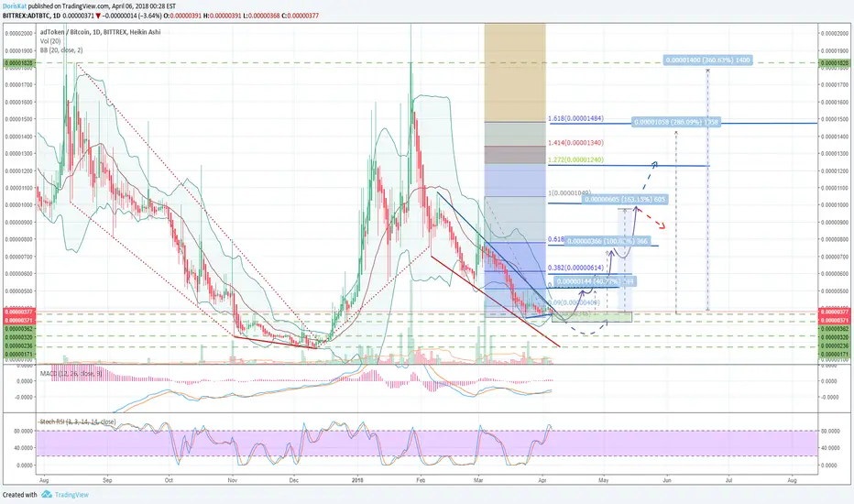This screenshot has height=504, width=854.
Task: Click the red 0.00000371 tag on left scale
Action: pyautogui.click(x=18, y=321)
